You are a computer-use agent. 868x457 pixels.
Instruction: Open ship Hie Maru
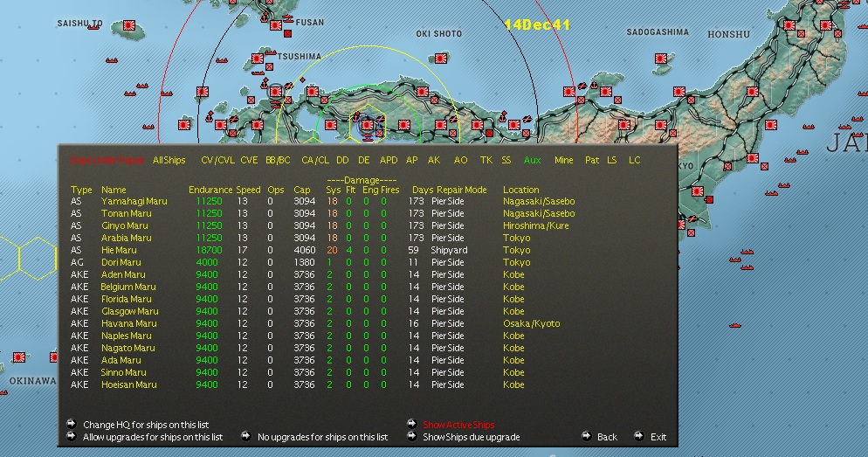(x=119, y=251)
